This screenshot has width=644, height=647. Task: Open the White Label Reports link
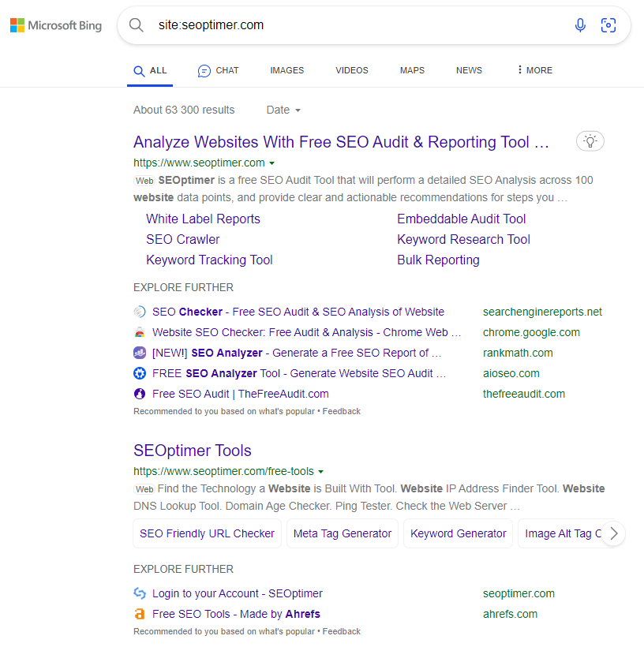203,219
